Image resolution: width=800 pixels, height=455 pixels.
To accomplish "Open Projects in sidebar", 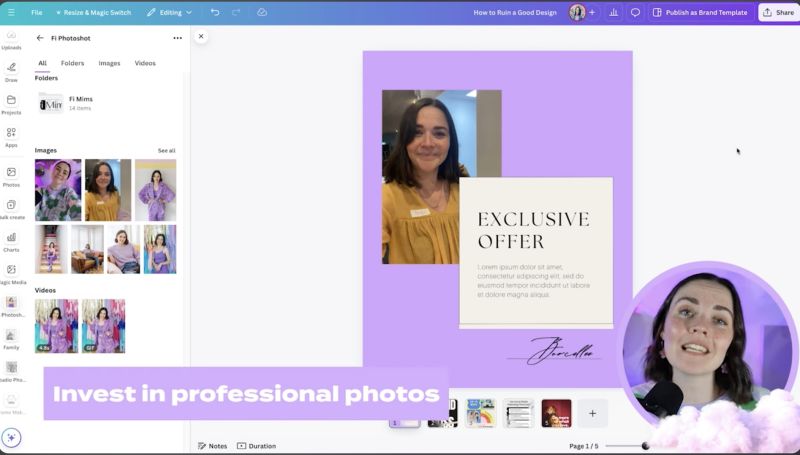I will coord(11,105).
